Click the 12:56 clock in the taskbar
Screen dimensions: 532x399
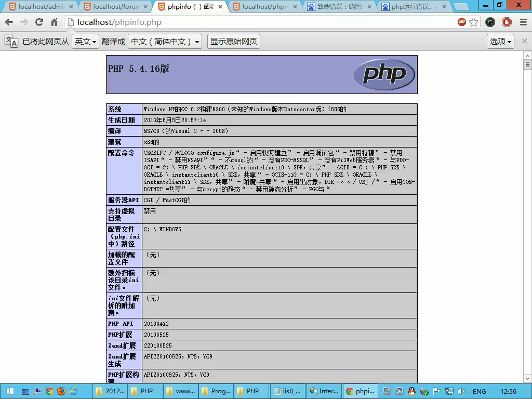(x=508, y=392)
